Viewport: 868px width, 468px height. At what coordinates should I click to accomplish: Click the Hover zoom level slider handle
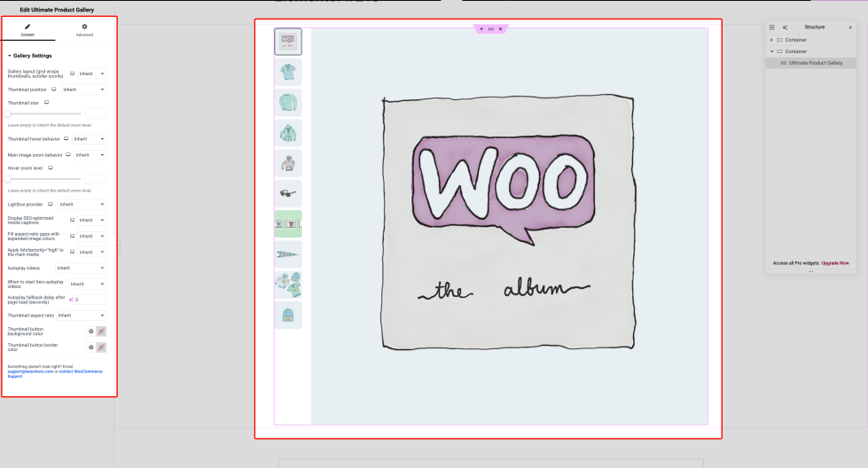click(8, 179)
